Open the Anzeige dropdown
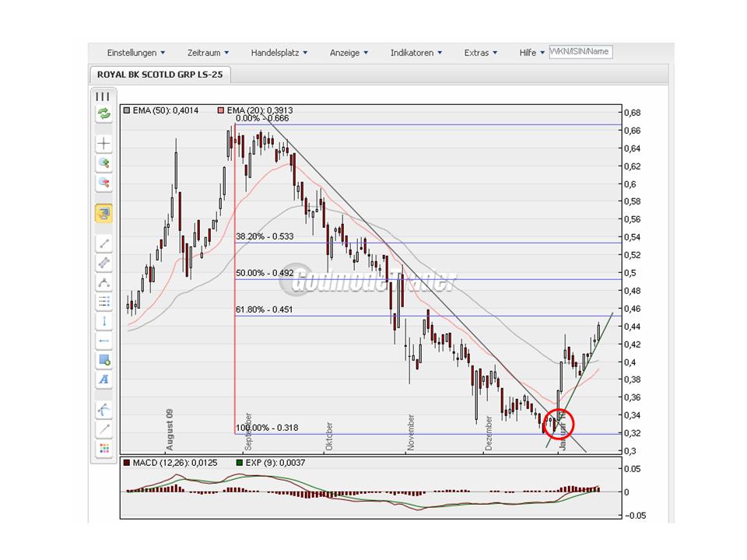 (349, 52)
